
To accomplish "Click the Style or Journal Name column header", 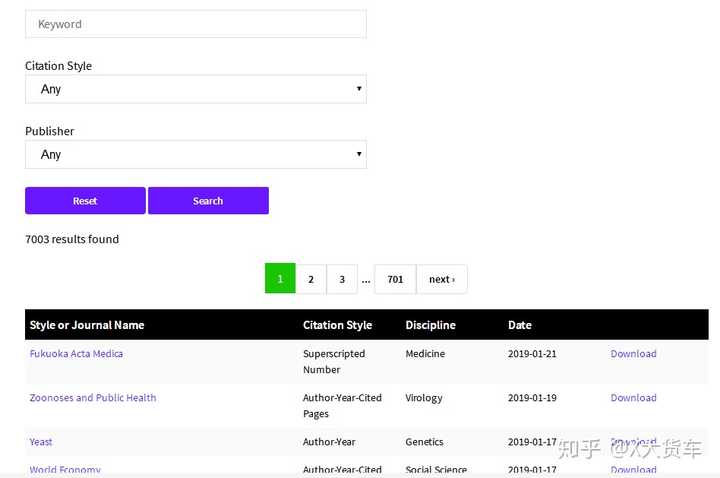I will (x=87, y=325).
